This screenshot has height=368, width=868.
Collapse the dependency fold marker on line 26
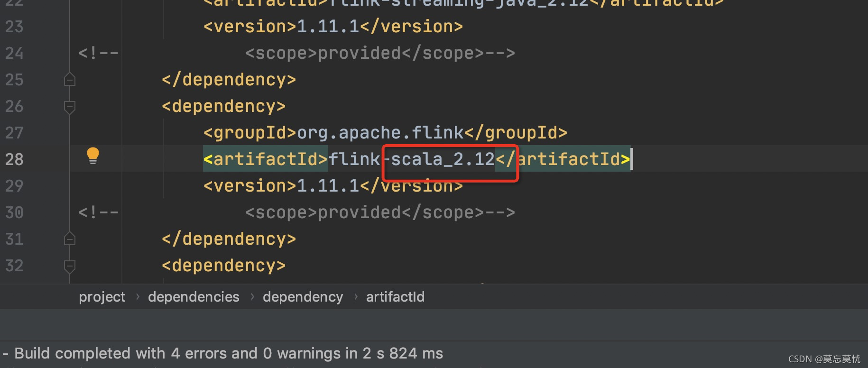click(x=70, y=107)
